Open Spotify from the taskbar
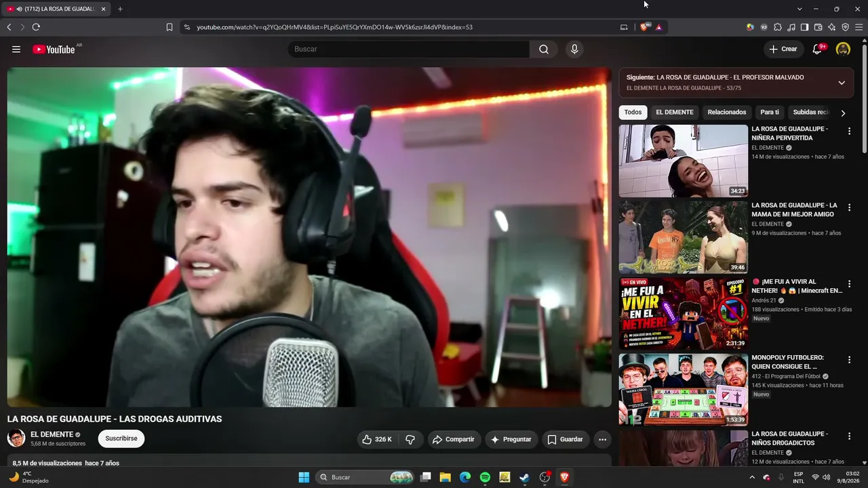This screenshot has width=868, height=488. pyautogui.click(x=485, y=477)
